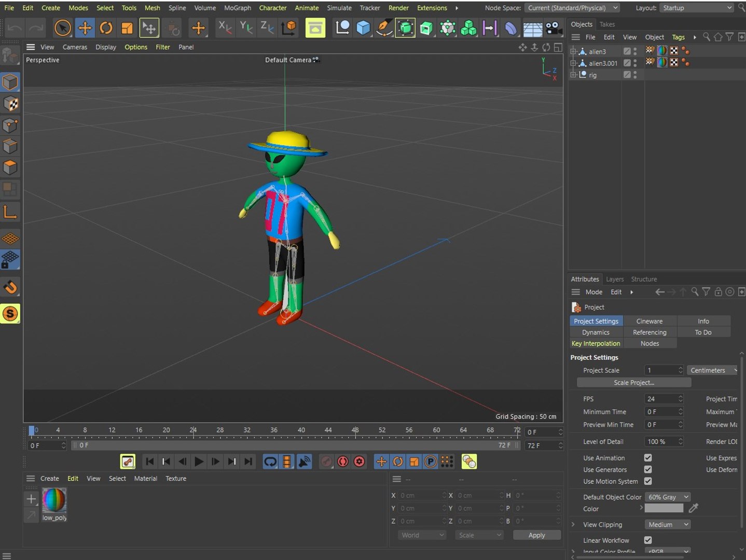Add a Floor grid object
This screenshot has width=746, height=560.
click(532, 28)
